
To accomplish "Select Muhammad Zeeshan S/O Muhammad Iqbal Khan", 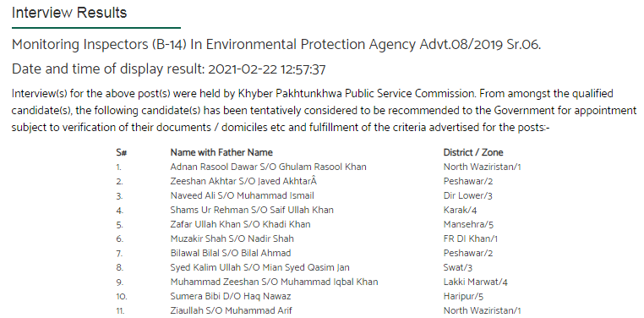I will 274,282.
